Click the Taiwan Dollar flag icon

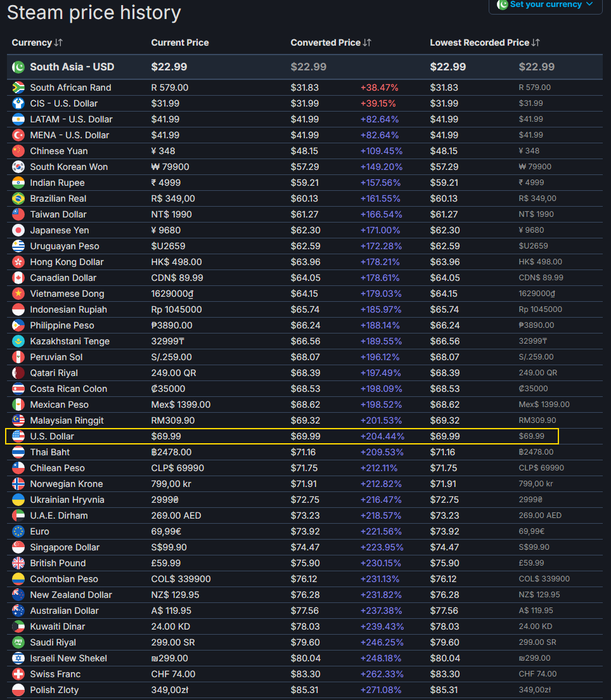18,214
